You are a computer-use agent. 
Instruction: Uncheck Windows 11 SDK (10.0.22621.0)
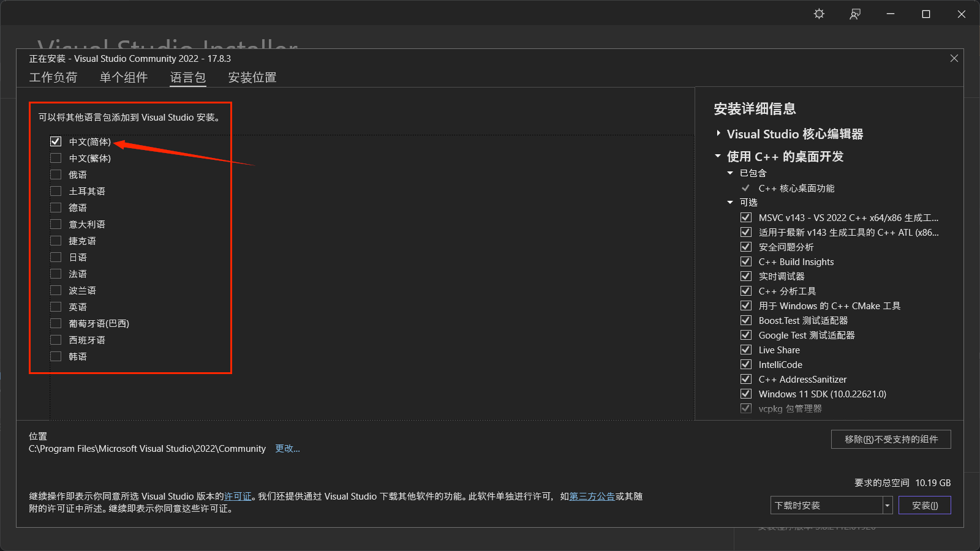(746, 394)
